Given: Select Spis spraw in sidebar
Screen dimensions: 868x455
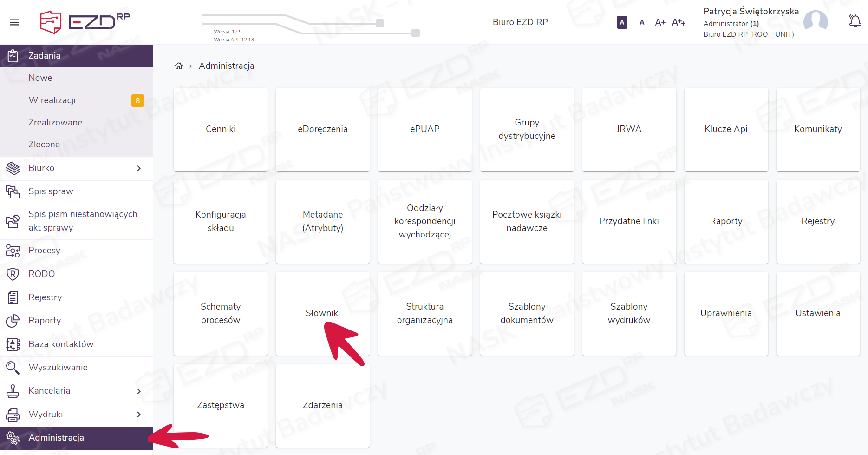Looking at the screenshot, I should click(x=51, y=191).
